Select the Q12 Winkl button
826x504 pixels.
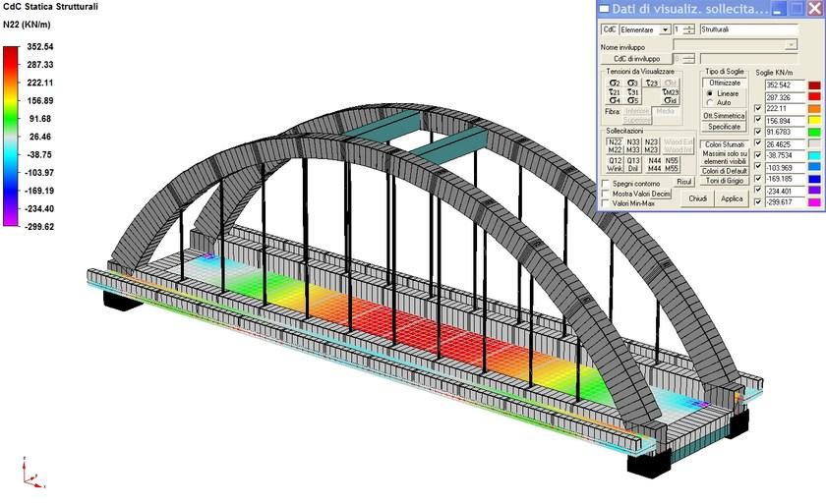[x=615, y=164]
